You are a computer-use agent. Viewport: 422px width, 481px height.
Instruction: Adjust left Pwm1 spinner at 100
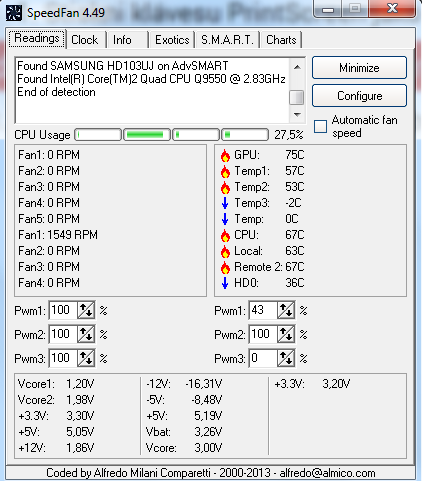(x=86, y=310)
